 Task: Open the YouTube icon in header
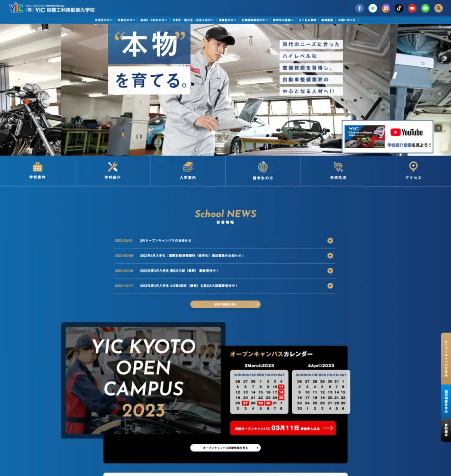[412, 8]
